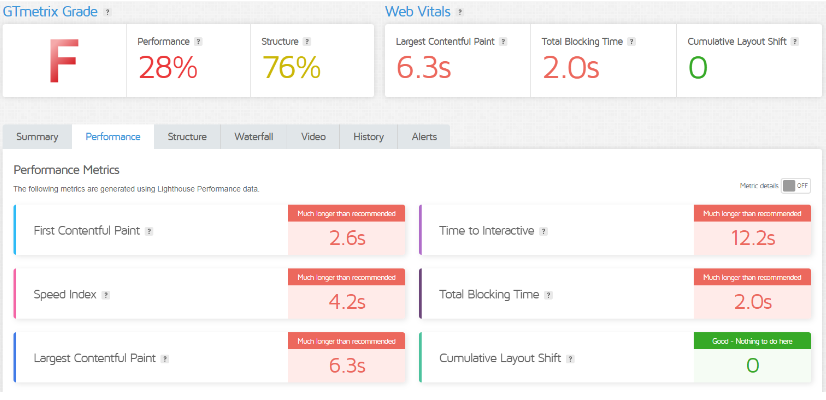Click help icon on Web Vitals Total Blocking Time
826x400 pixels.
pyautogui.click(x=632, y=42)
